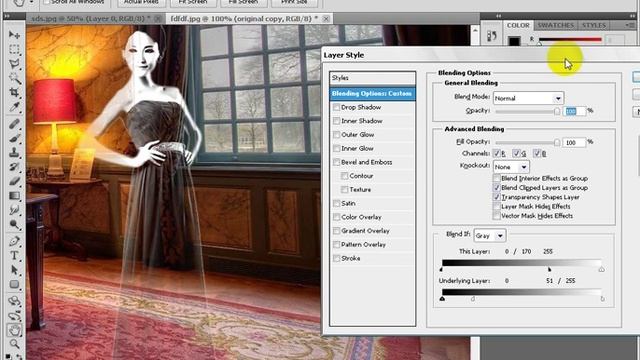Check Blend Interior Effects as Group
This screenshot has width=640, height=360.
click(x=497, y=178)
